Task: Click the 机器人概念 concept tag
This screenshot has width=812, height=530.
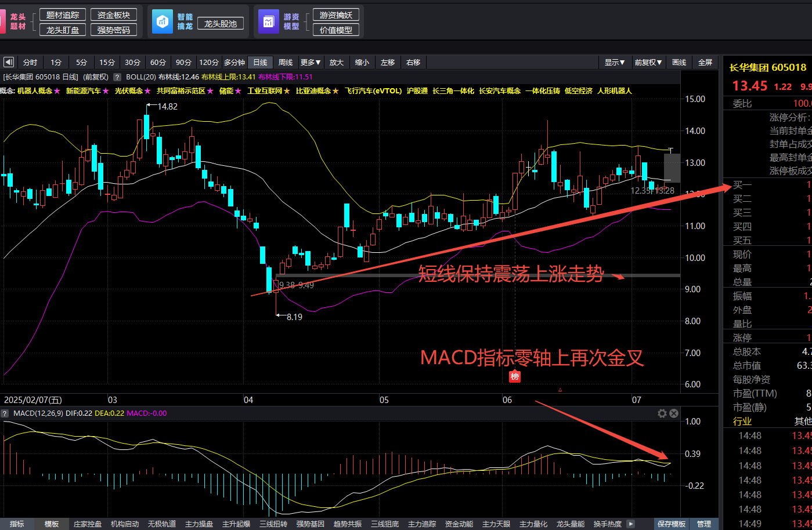Action: (x=35, y=91)
